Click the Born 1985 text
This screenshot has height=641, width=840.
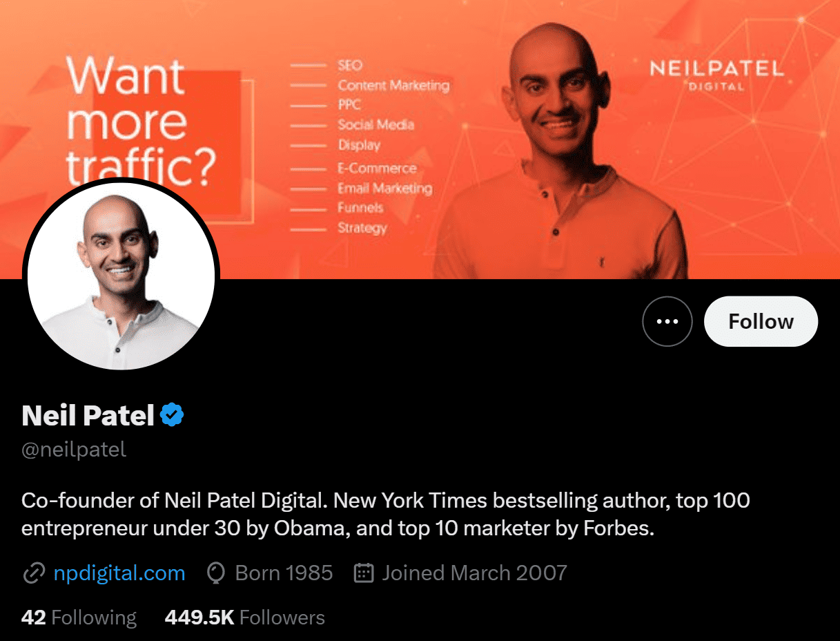(284, 573)
